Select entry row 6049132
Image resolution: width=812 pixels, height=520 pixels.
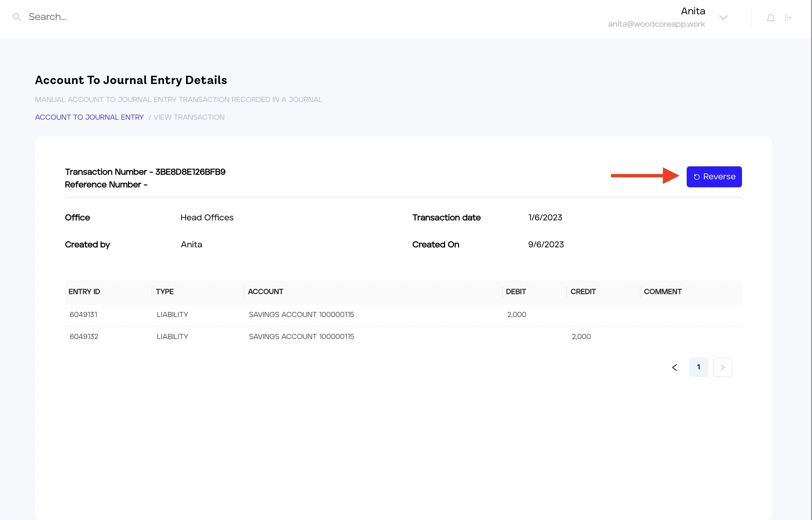click(x=84, y=337)
